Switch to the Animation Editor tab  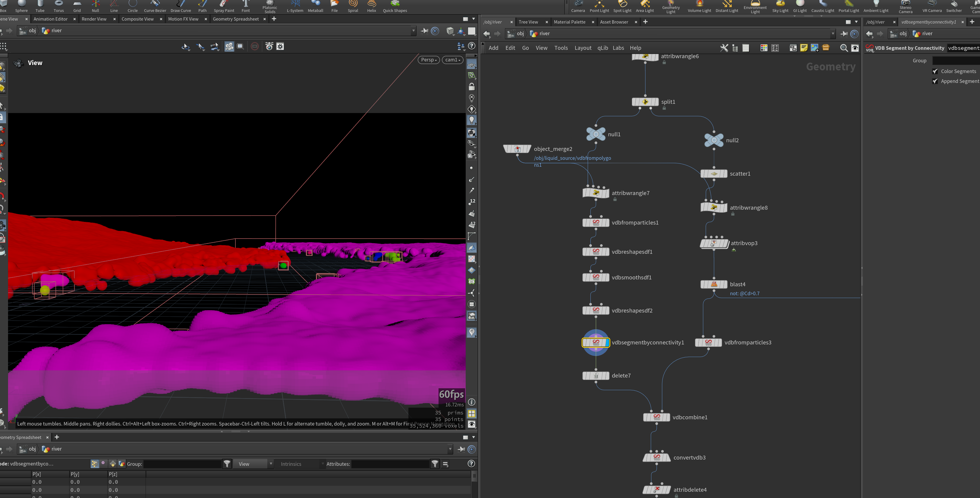[x=51, y=19]
